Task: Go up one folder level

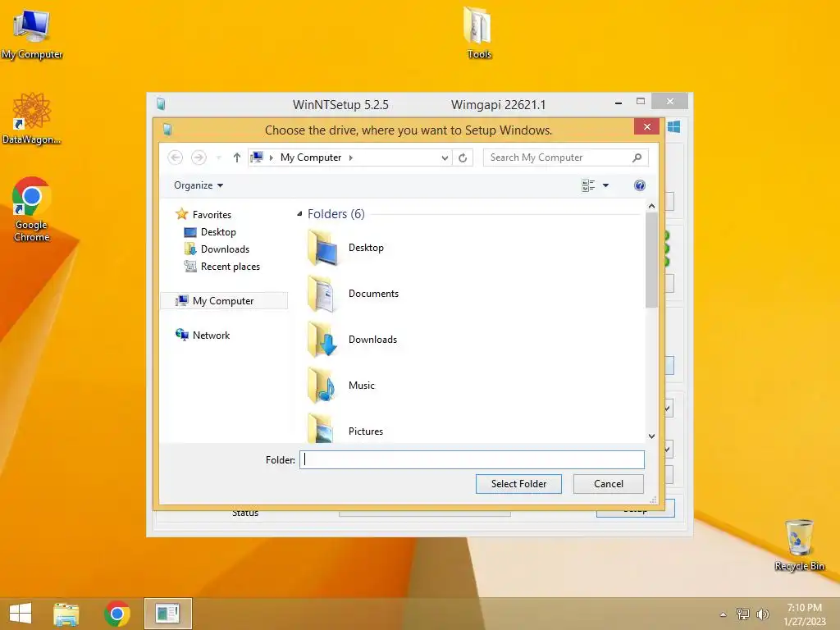Action: coord(237,157)
